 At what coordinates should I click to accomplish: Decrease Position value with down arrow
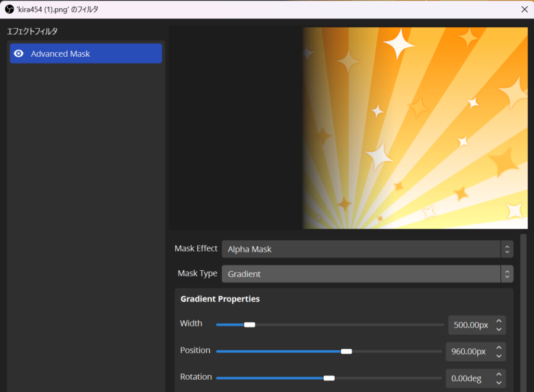499,356
